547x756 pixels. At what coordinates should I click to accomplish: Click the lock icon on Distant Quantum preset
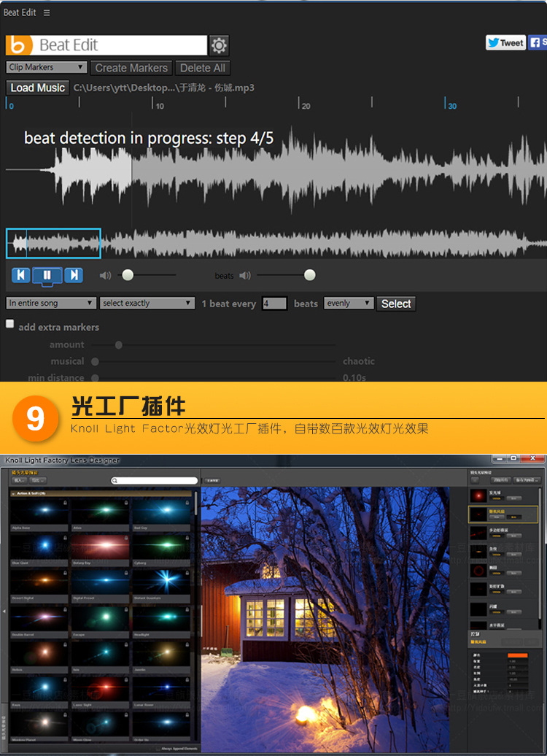187,573
